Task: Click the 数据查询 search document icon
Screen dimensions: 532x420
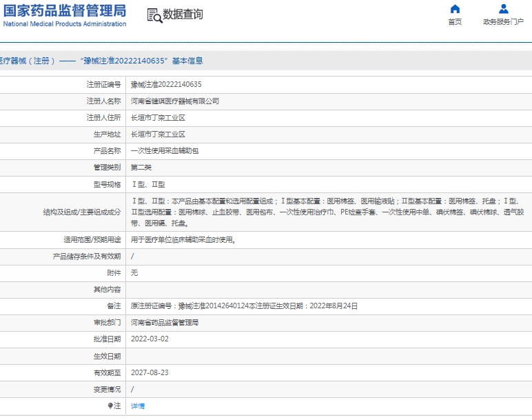Action: click(154, 16)
